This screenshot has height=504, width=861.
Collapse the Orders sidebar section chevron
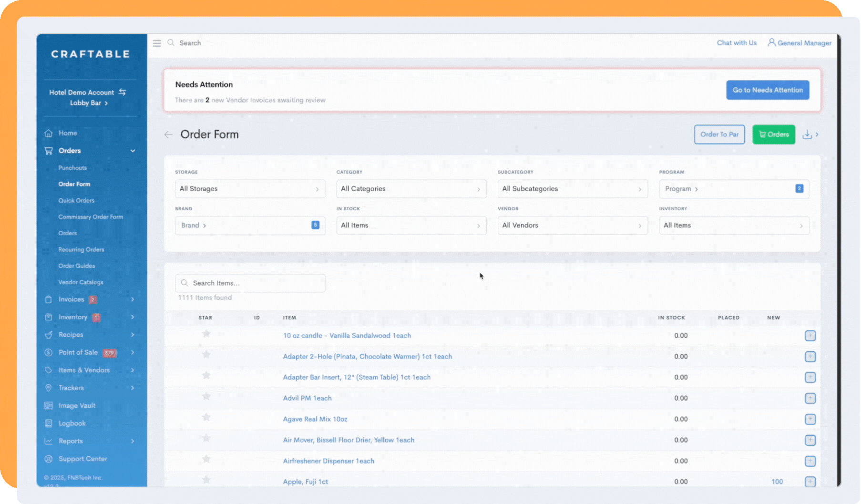coord(133,151)
